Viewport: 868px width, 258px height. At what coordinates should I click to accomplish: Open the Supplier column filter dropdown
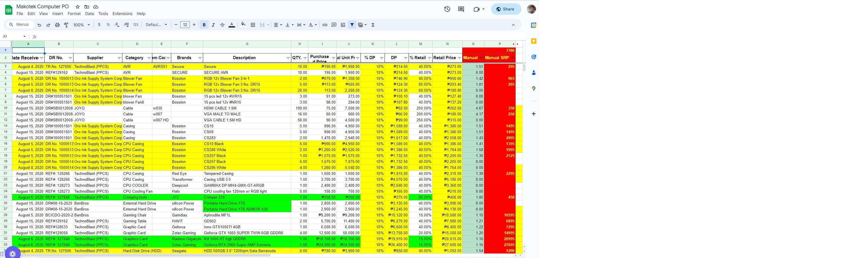(119, 58)
